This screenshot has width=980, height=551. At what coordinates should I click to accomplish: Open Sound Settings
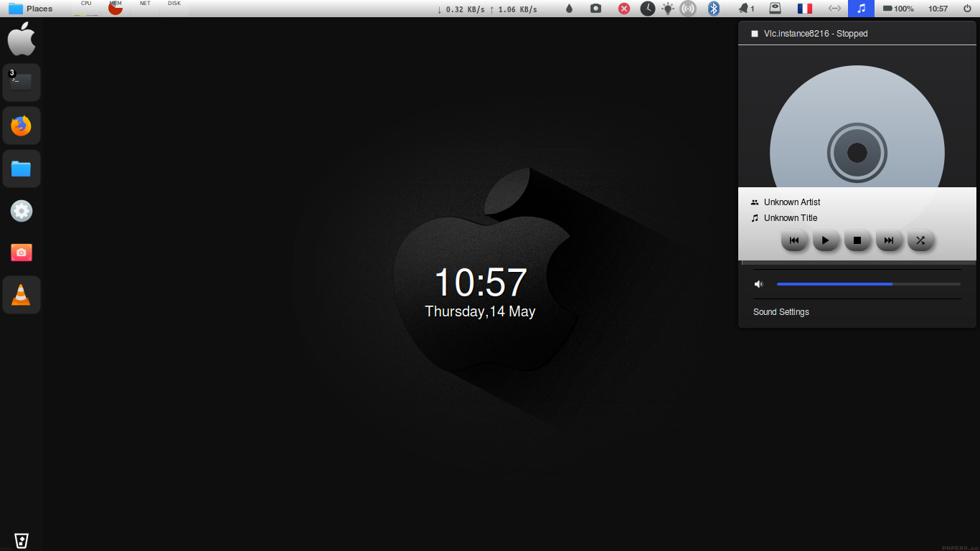click(x=781, y=312)
